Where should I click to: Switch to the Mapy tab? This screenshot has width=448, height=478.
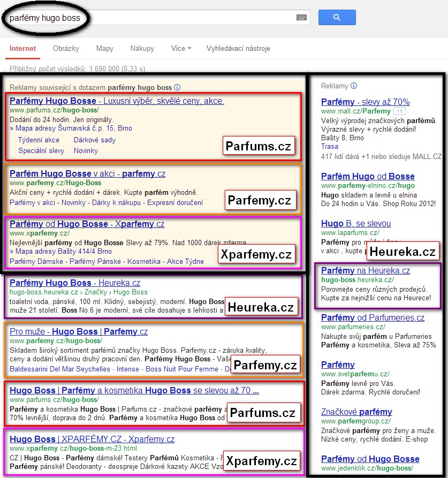[104, 49]
